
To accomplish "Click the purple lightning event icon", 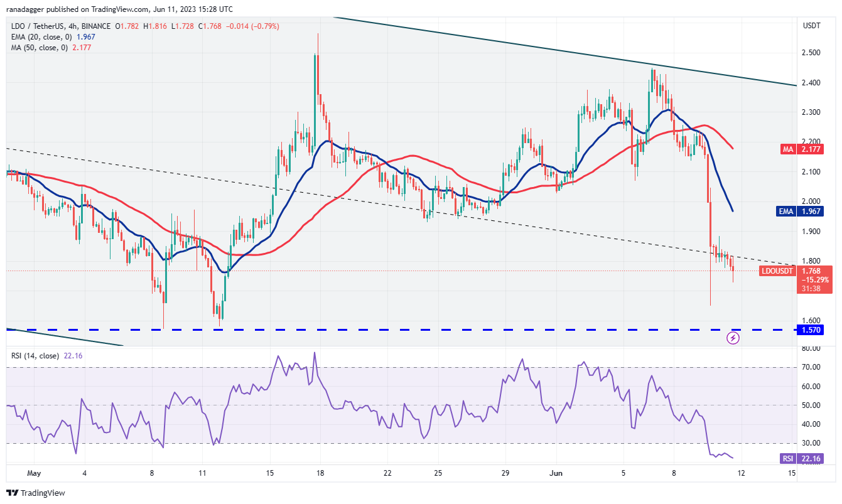I will pyautogui.click(x=733, y=338).
